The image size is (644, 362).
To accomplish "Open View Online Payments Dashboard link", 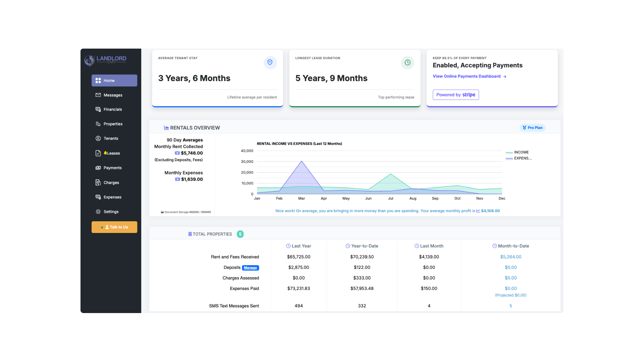I will coord(467,76).
